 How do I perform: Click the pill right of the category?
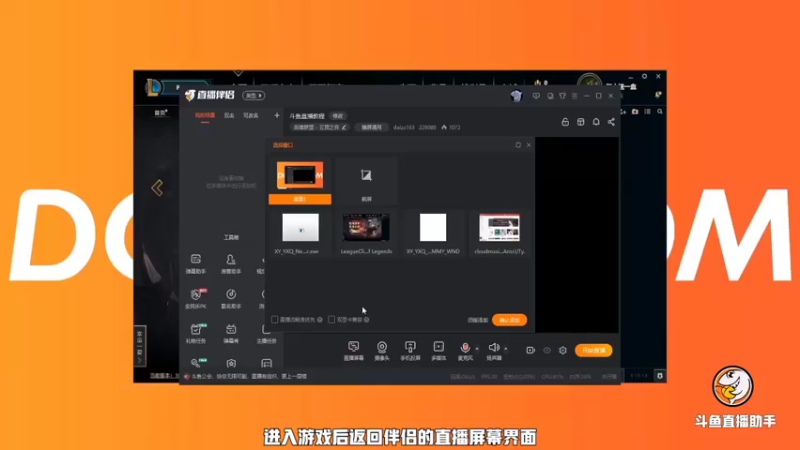pyautogui.click(x=371, y=128)
